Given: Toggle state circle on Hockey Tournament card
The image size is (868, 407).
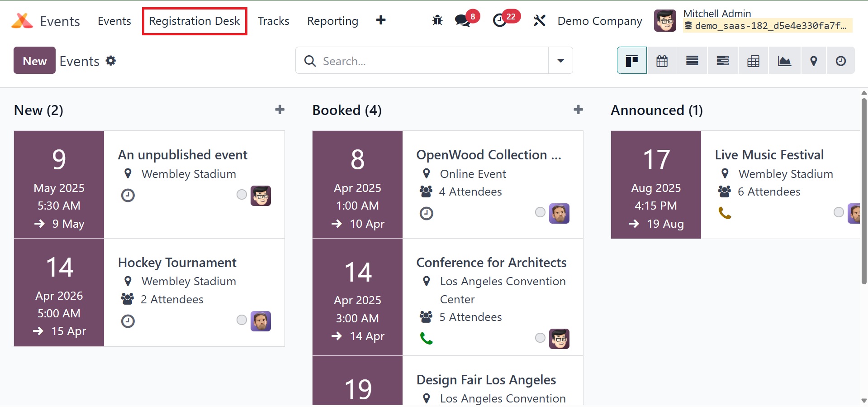Looking at the screenshot, I should point(242,321).
